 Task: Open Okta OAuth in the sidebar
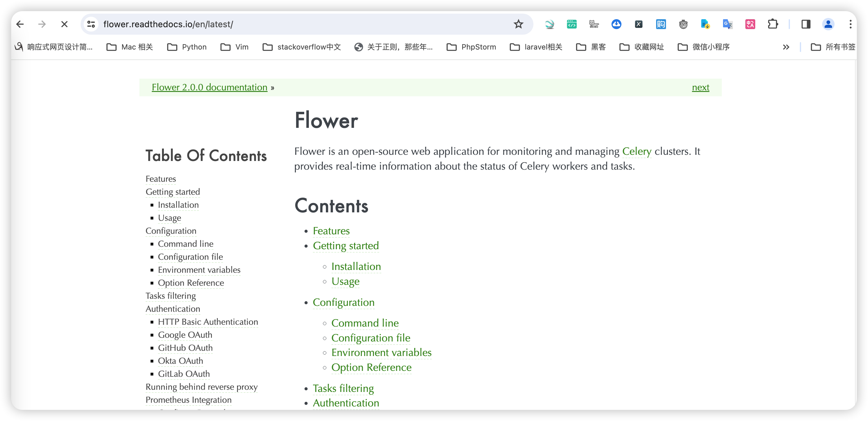coord(181,361)
